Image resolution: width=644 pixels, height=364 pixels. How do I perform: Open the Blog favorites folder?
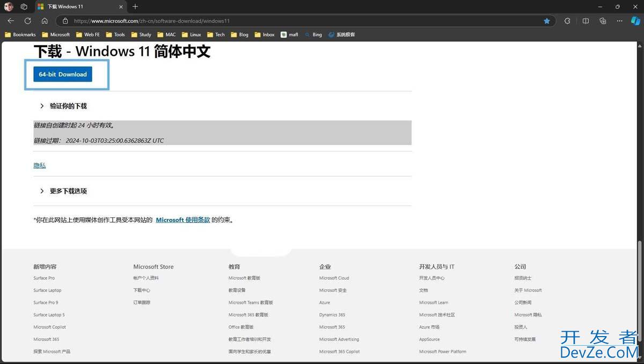pyautogui.click(x=240, y=34)
